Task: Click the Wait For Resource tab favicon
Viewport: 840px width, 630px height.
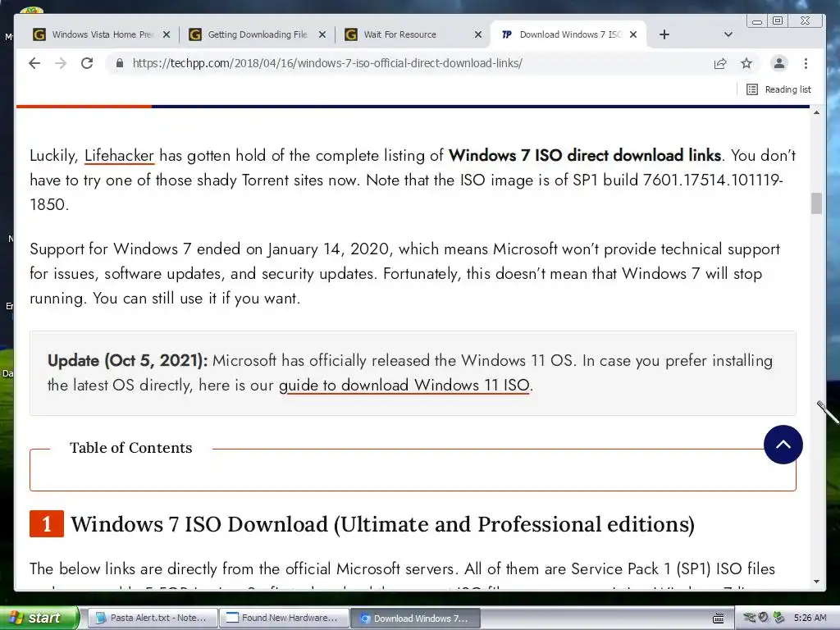Action: (x=351, y=34)
